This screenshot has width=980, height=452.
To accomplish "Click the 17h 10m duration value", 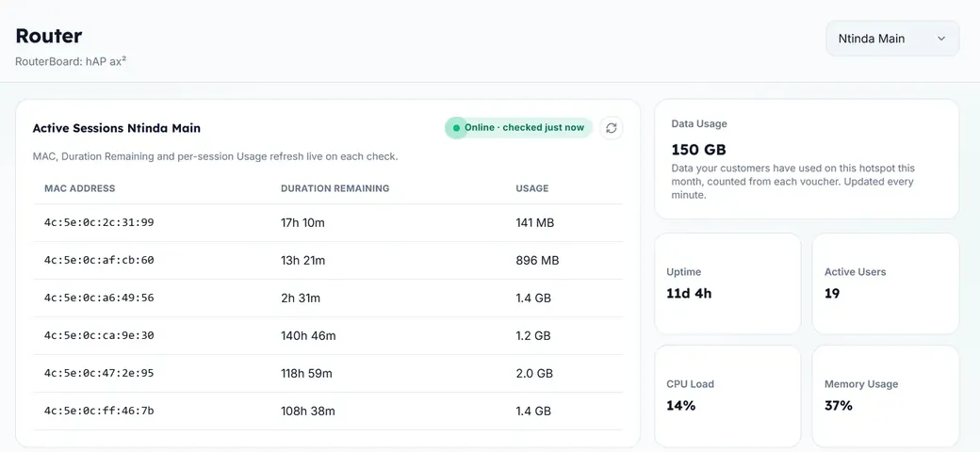I will (302, 223).
